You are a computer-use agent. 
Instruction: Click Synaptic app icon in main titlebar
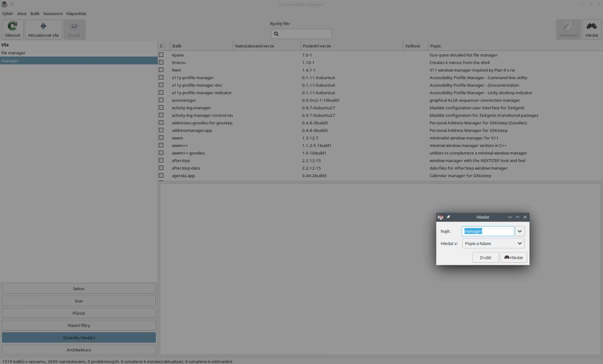pos(5,5)
